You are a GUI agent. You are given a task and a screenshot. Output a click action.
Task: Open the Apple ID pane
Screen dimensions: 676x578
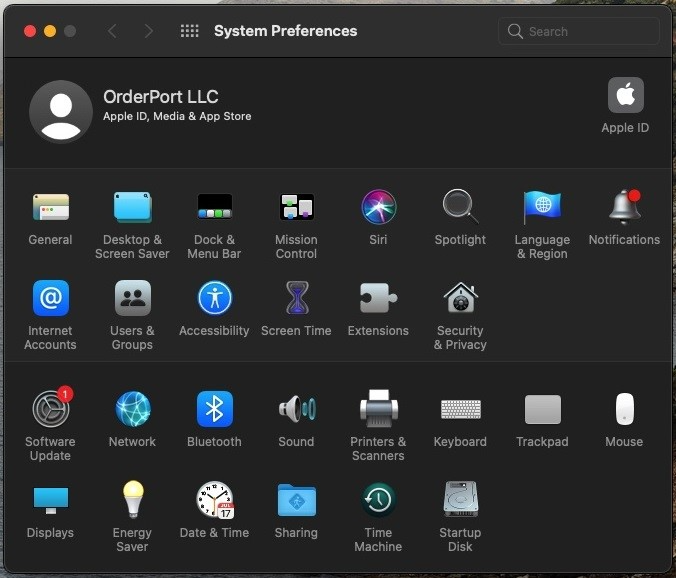click(x=626, y=95)
